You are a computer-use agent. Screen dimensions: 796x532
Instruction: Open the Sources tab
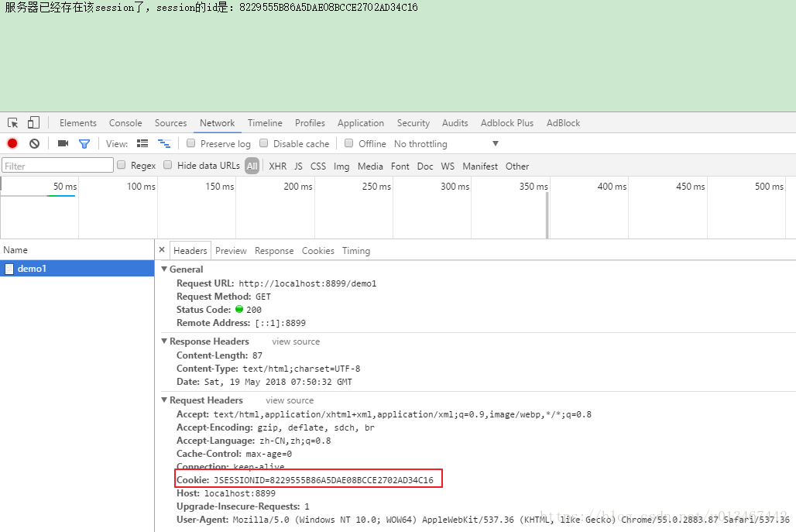click(170, 123)
